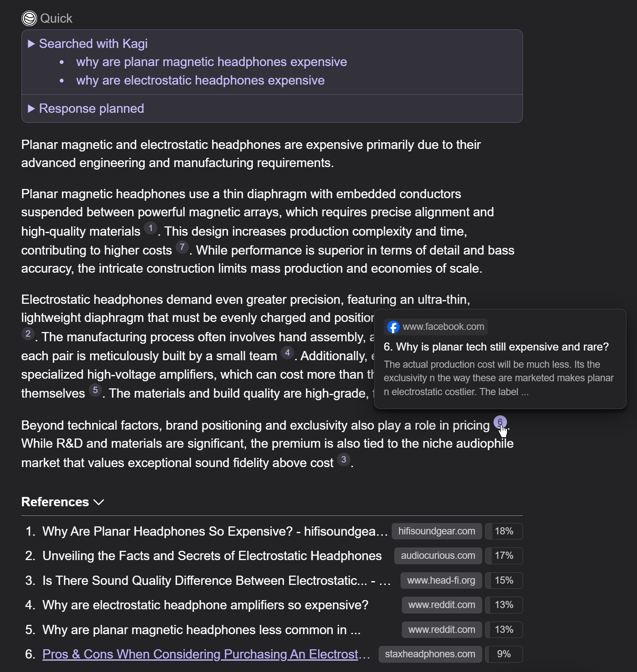The height and width of the screenshot is (672, 637).
Task: Click the Facebook icon in the citation popup
Action: 393,327
